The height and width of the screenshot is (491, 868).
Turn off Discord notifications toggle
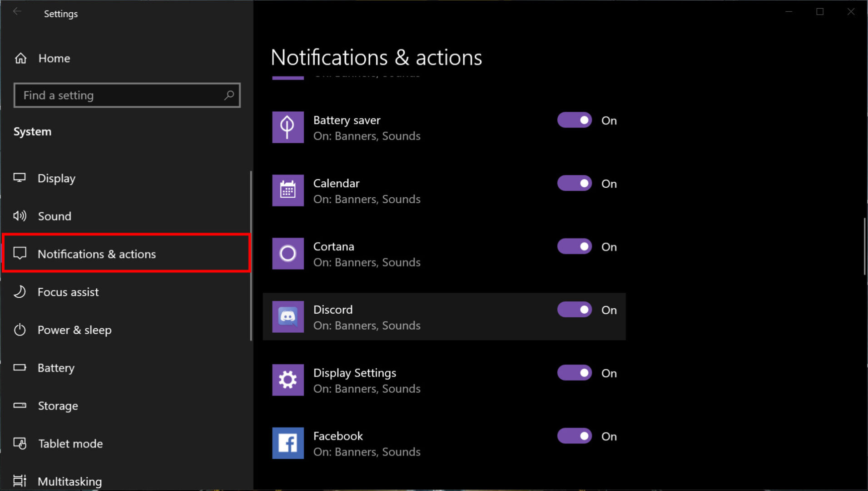coord(574,310)
